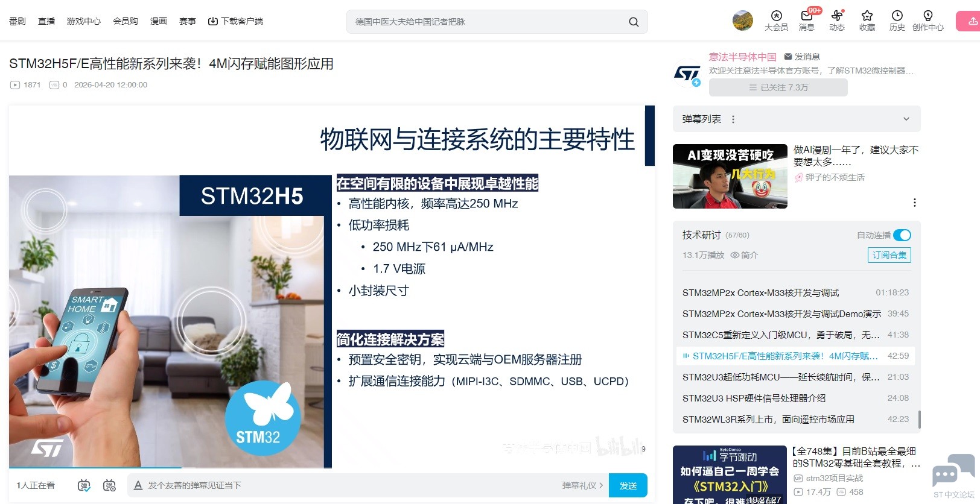
Task: Play STM32MP2x Cortex-M33核开发与调试Demo演示 episode
Action: click(795, 314)
